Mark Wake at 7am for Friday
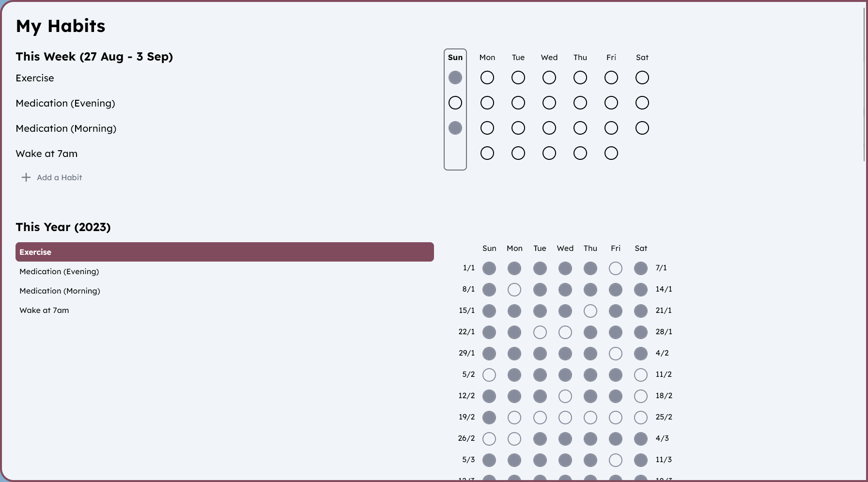Viewport: 868px width, 482px height. (611, 153)
